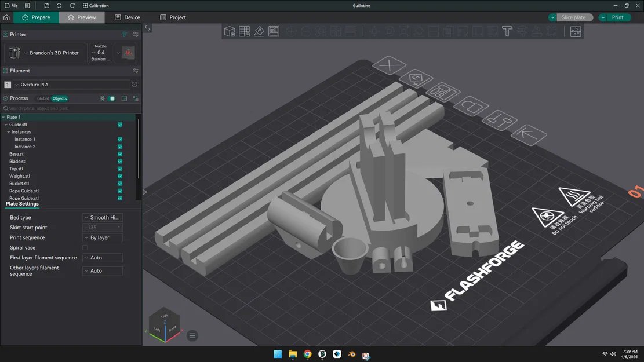Open the Device tab
The height and width of the screenshot is (362, 644).
tap(128, 17)
